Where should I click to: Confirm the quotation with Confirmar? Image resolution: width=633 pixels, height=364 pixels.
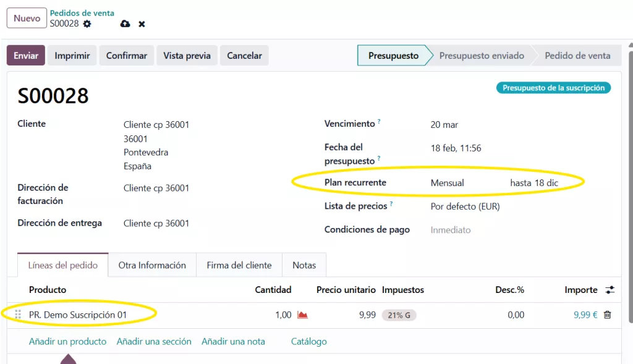tap(126, 55)
